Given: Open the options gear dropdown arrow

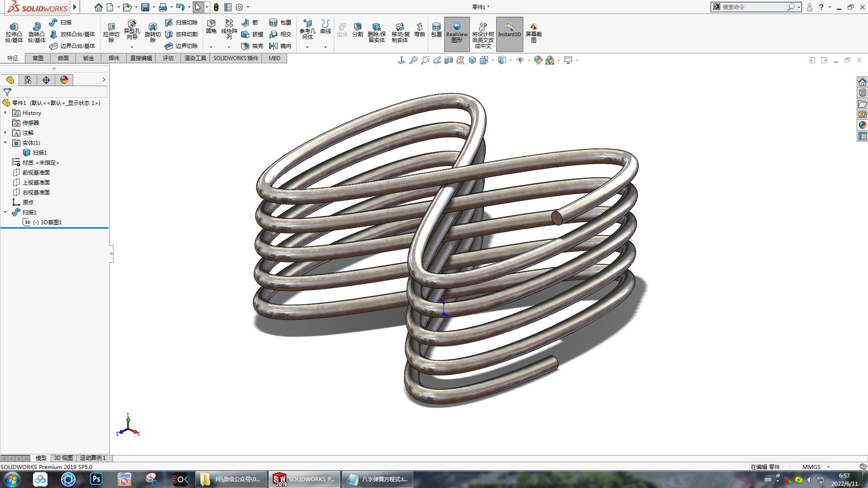Looking at the screenshot, I should pos(248,7).
